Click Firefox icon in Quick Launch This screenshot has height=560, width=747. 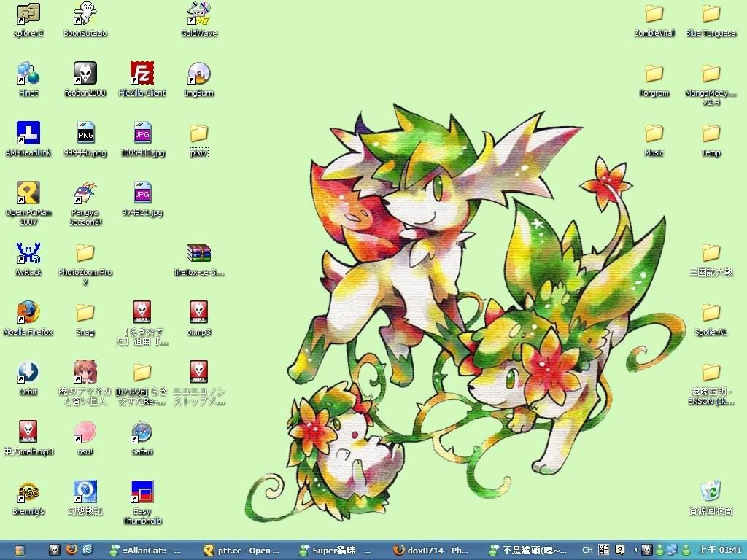[71, 551]
